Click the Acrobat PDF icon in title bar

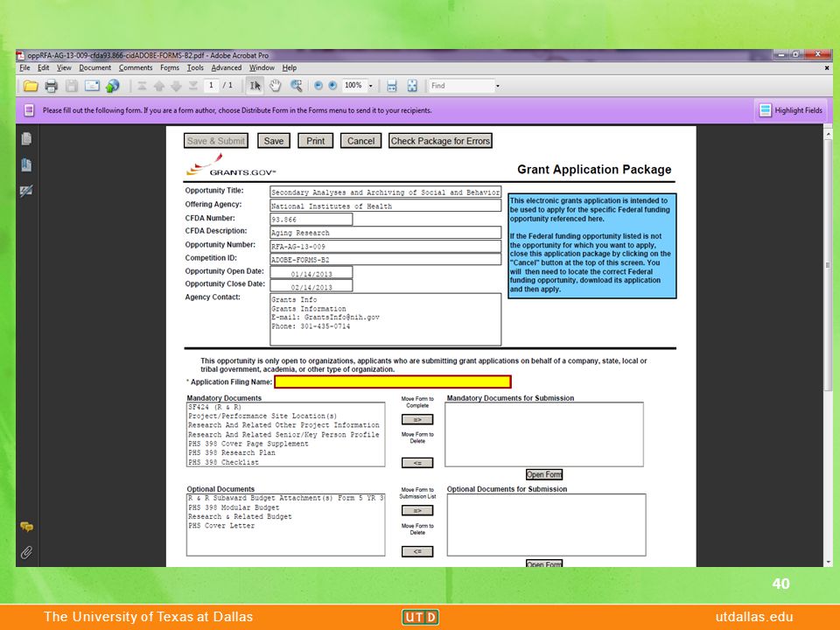point(20,55)
